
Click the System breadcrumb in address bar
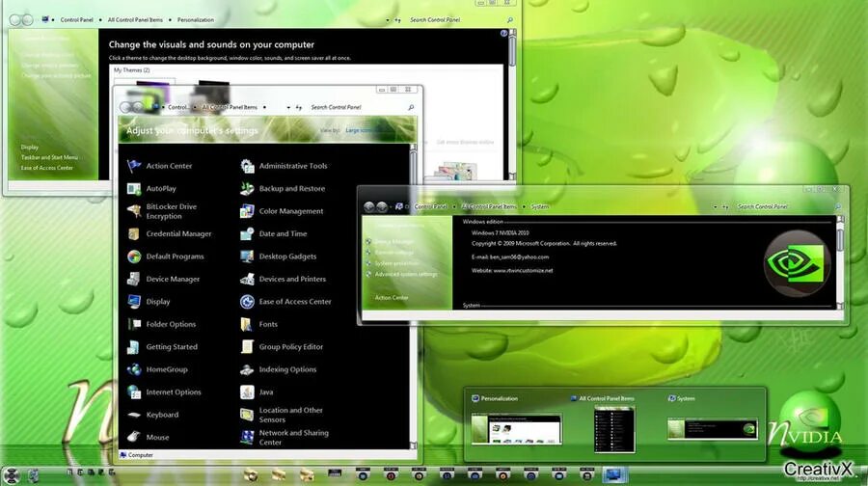click(540, 206)
